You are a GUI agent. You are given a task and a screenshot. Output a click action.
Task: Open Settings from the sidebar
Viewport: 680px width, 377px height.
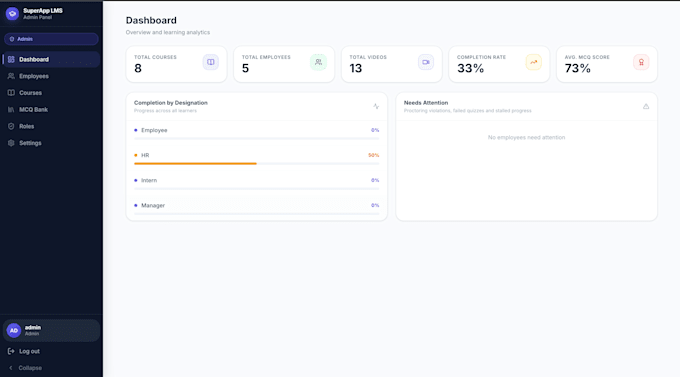51,143
